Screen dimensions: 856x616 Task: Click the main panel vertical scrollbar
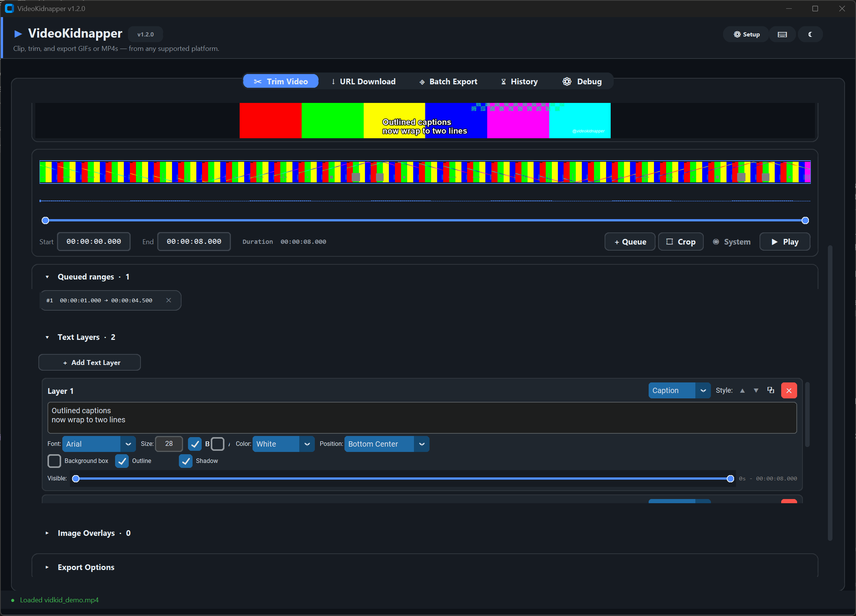pos(830,393)
